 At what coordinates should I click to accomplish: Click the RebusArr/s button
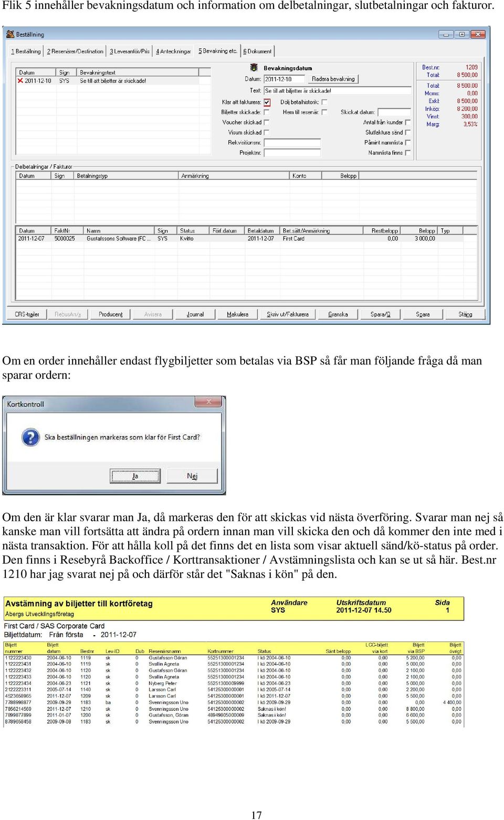click(68, 314)
